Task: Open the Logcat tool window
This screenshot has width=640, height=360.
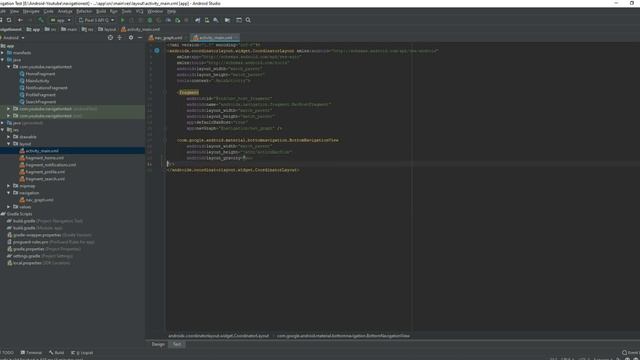Action: tap(82, 353)
